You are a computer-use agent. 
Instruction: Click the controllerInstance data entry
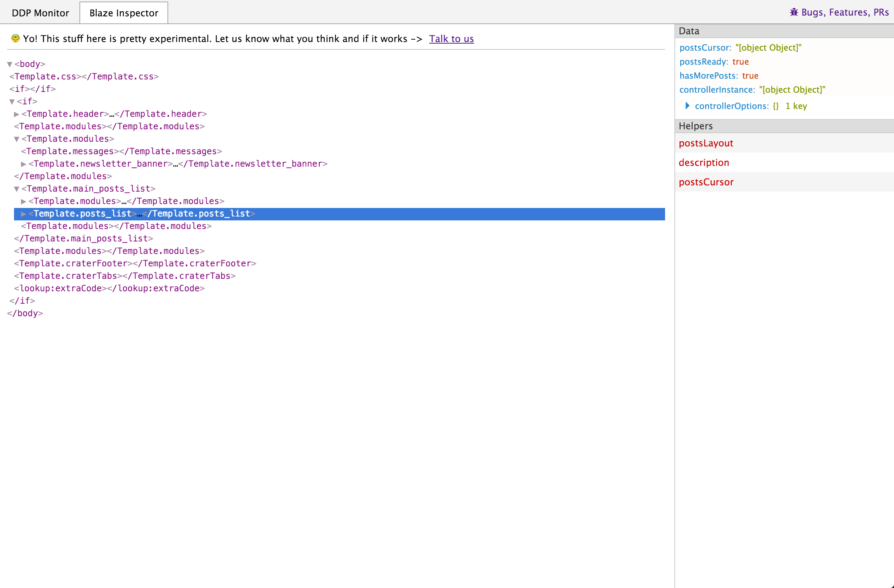click(752, 90)
